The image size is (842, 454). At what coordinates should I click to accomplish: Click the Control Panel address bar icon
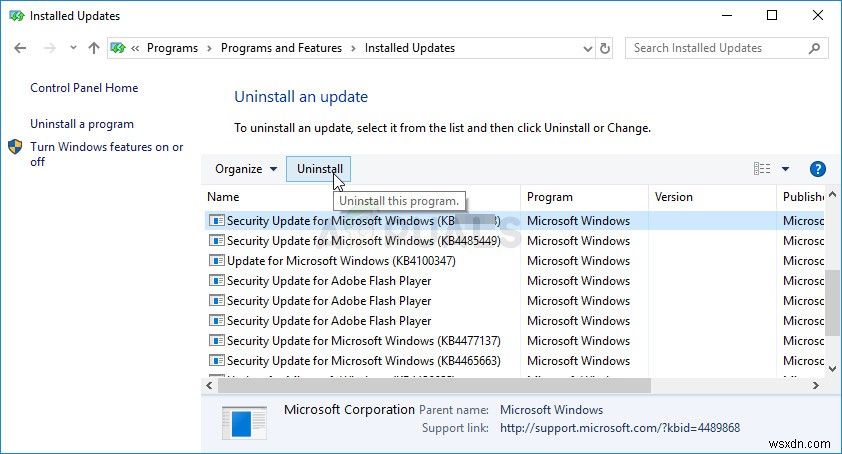coord(118,48)
